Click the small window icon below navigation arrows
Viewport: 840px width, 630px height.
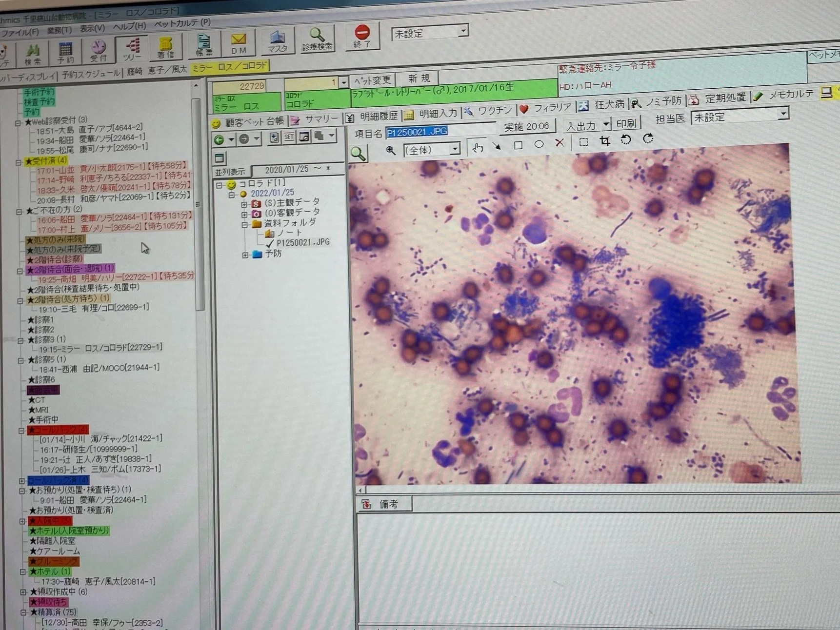pos(220,157)
